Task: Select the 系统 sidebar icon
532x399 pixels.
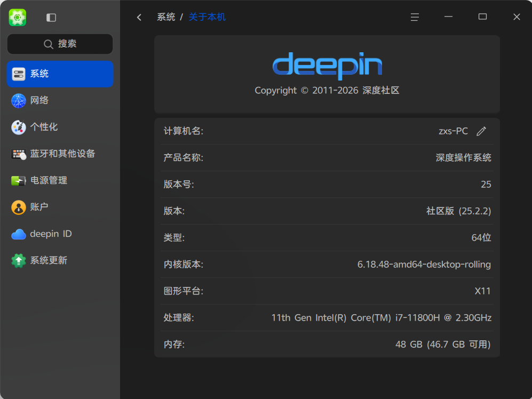Action: click(19, 74)
